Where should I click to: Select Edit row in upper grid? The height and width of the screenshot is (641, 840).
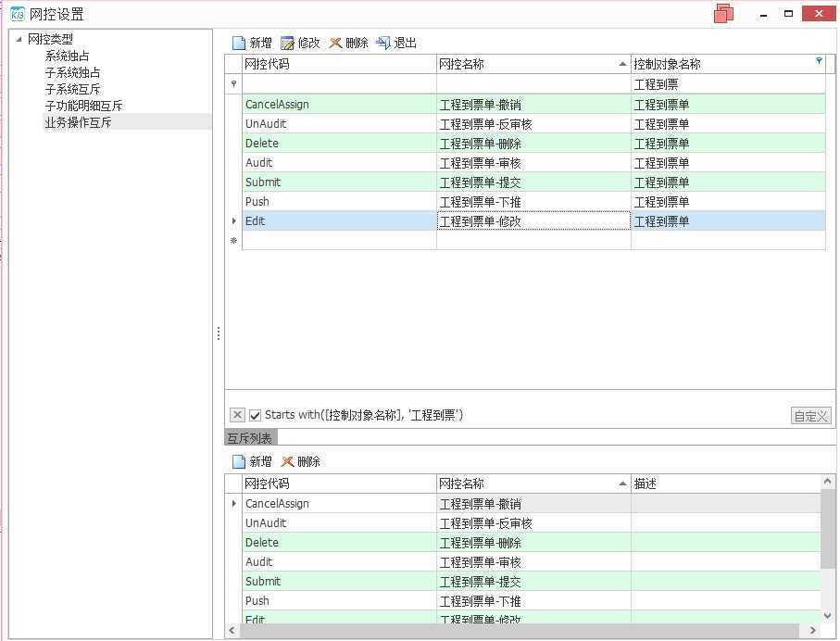tap(533, 220)
